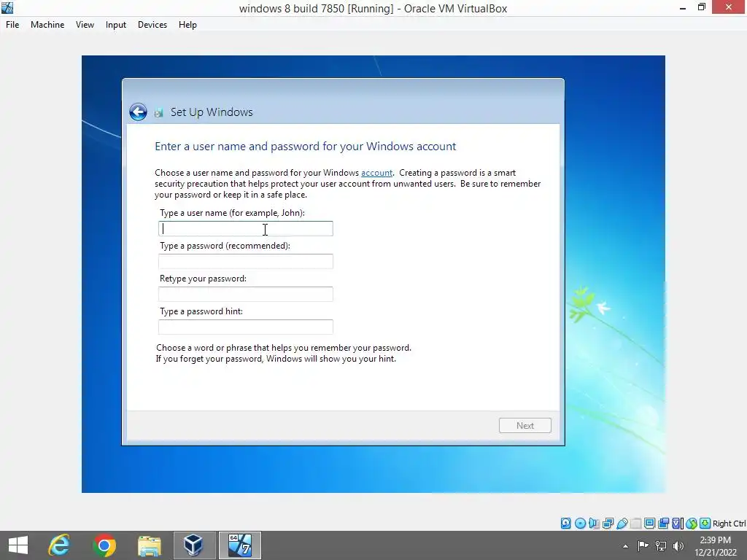Screen dimensions: 747x560
Task: Follow the account hyperlink
Action: click(376, 173)
